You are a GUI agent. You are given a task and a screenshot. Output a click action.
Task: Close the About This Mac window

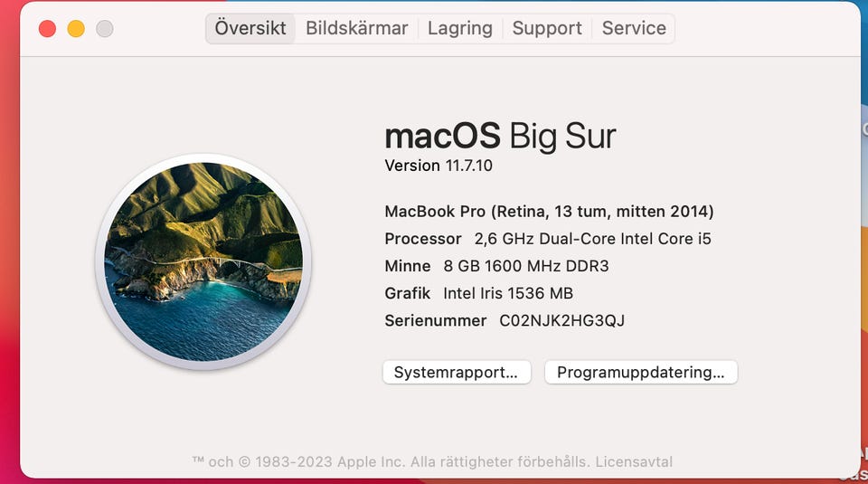[x=47, y=29]
